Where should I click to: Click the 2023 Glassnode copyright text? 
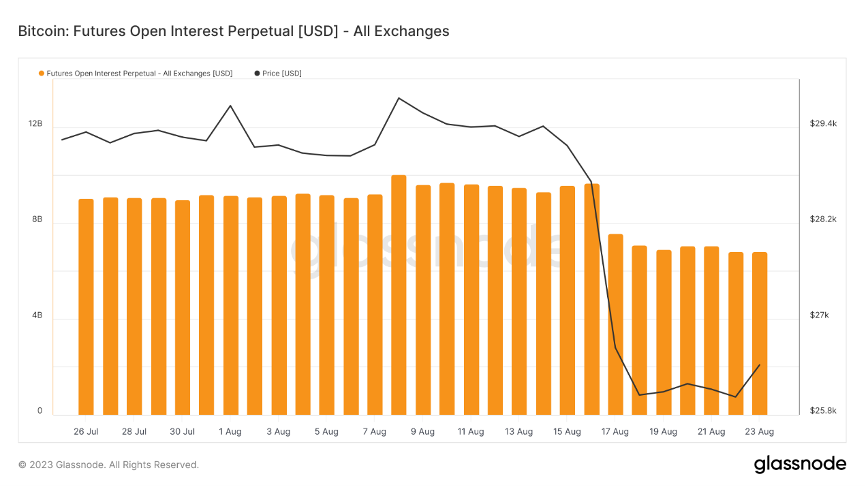click(x=108, y=465)
